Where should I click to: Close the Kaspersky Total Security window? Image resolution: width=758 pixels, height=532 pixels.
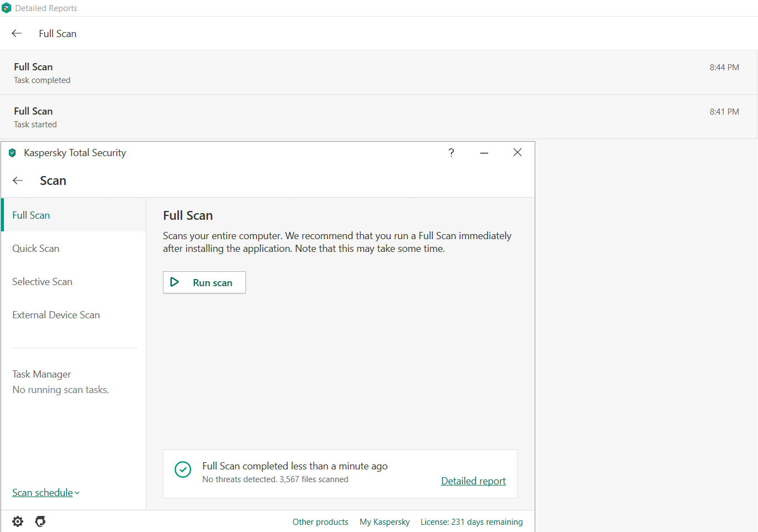(518, 153)
